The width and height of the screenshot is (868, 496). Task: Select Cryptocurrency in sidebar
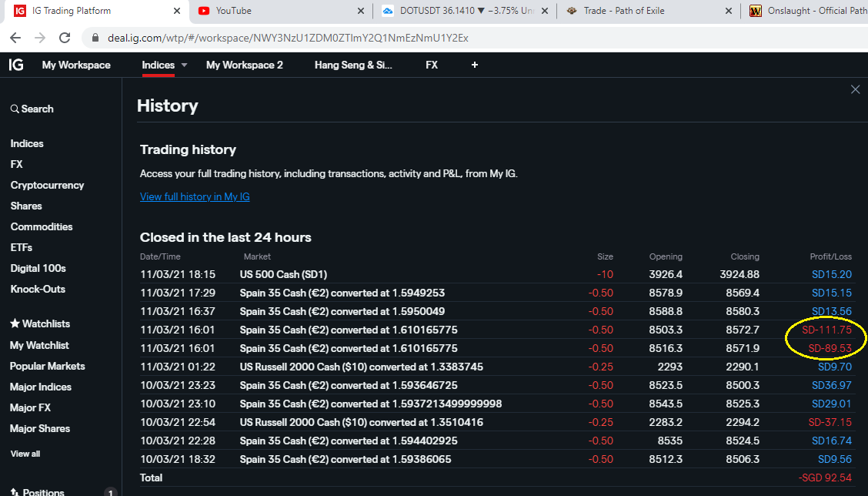(x=47, y=186)
